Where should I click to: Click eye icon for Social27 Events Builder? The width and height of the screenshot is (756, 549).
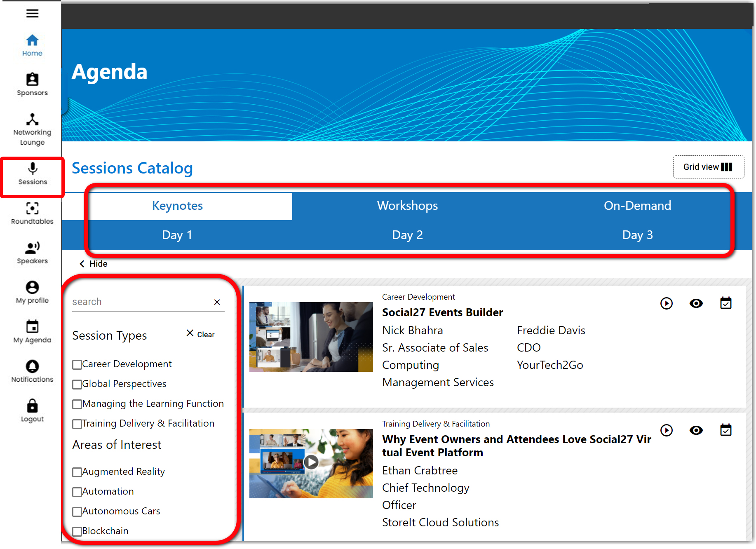[696, 303]
